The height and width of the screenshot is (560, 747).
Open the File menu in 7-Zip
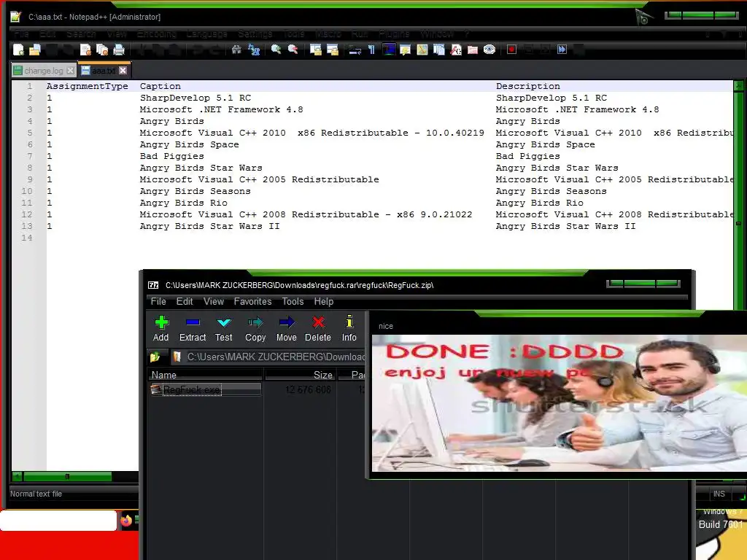coord(158,301)
